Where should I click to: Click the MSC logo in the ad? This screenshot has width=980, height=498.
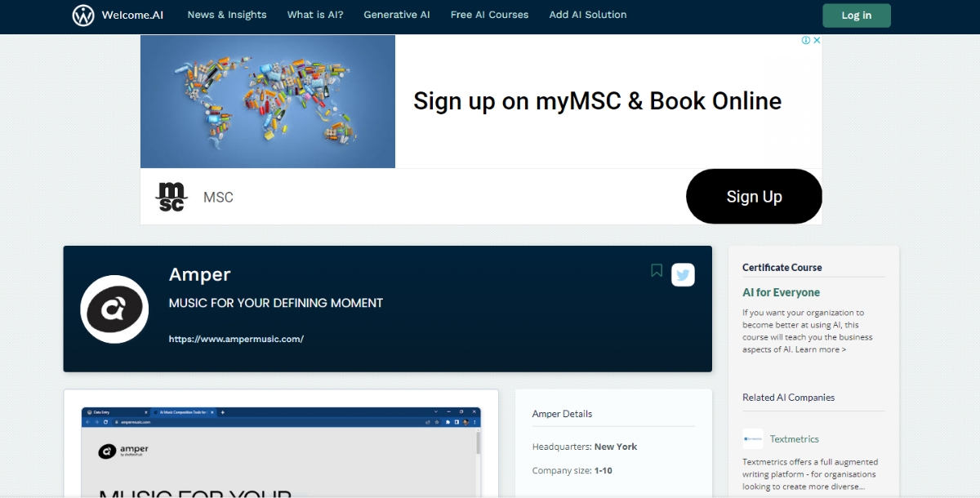171,197
